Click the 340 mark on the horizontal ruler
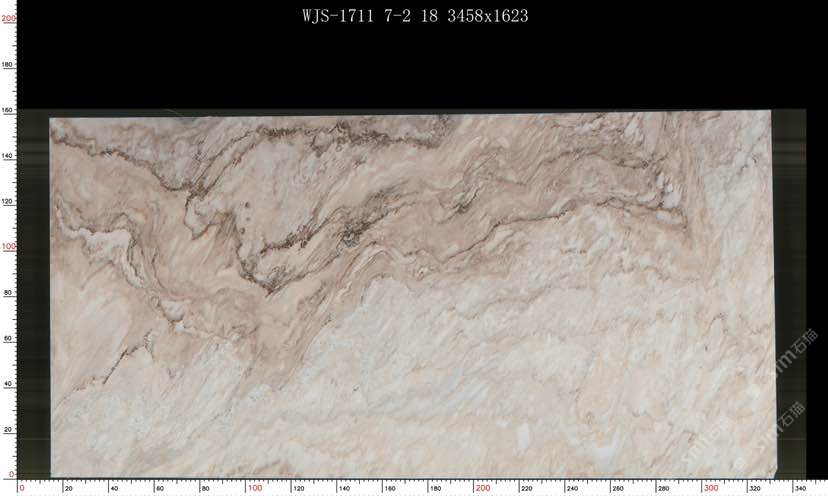 pyautogui.click(x=800, y=488)
